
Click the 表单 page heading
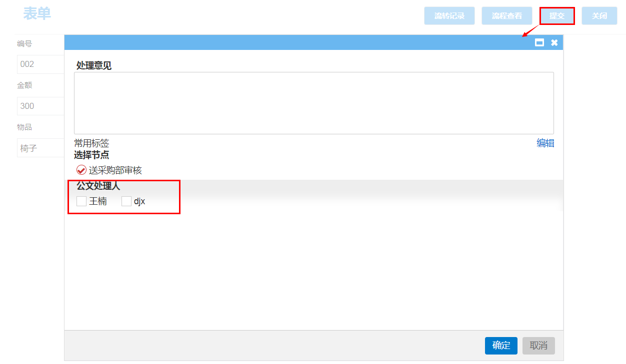click(37, 14)
